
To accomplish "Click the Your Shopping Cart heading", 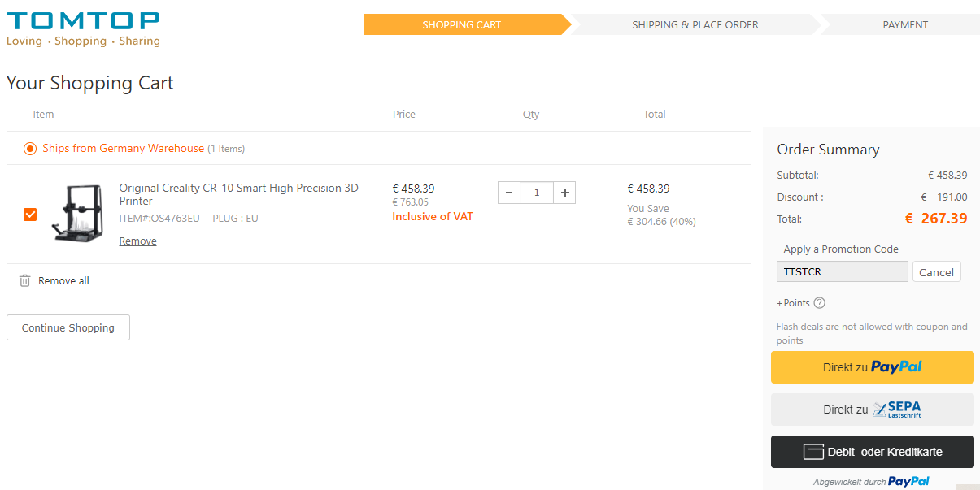I will coord(90,83).
